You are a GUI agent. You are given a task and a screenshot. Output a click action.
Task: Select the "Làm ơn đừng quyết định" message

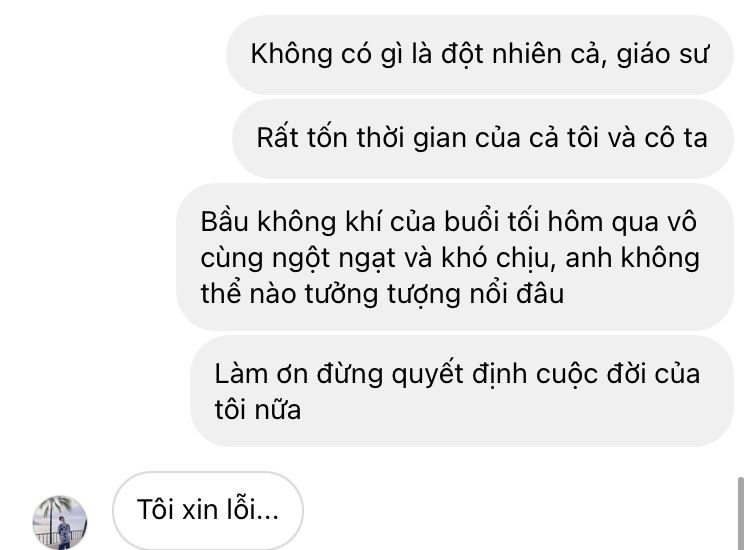462,391
